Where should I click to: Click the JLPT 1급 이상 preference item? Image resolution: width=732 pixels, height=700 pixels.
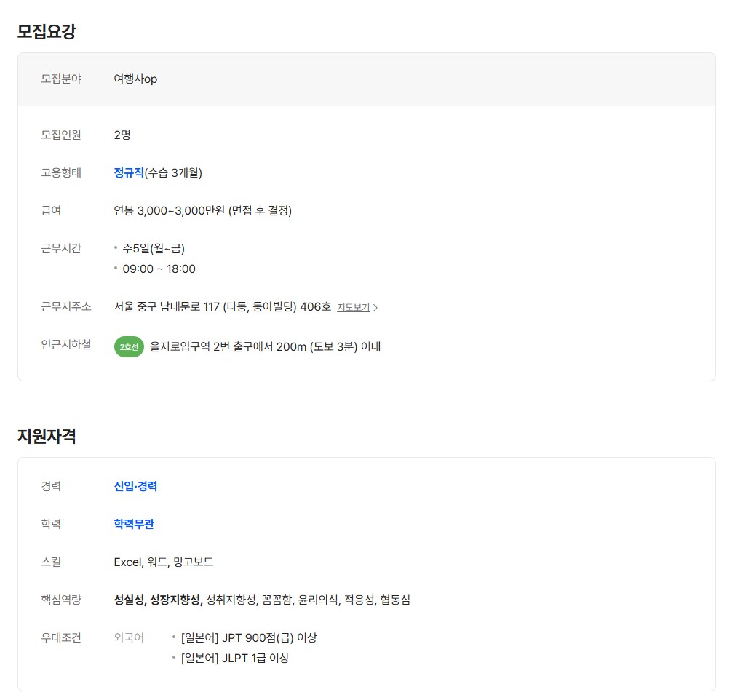pos(234,658)
